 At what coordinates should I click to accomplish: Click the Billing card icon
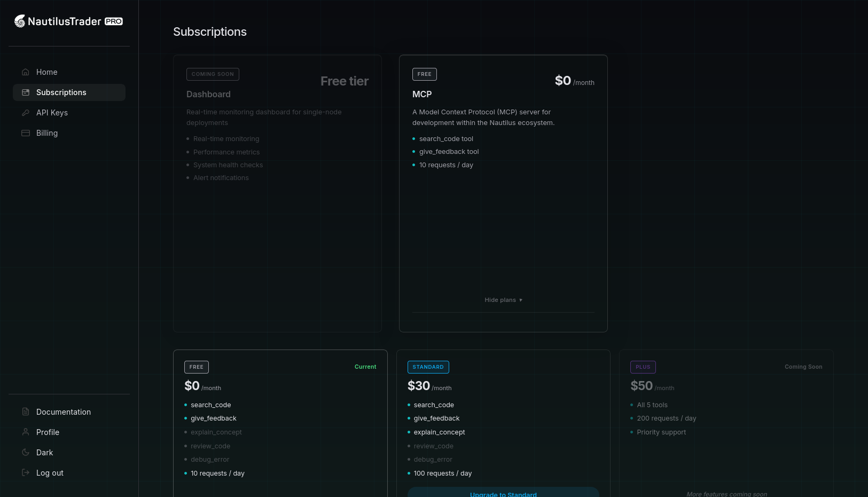click(26, 133)
